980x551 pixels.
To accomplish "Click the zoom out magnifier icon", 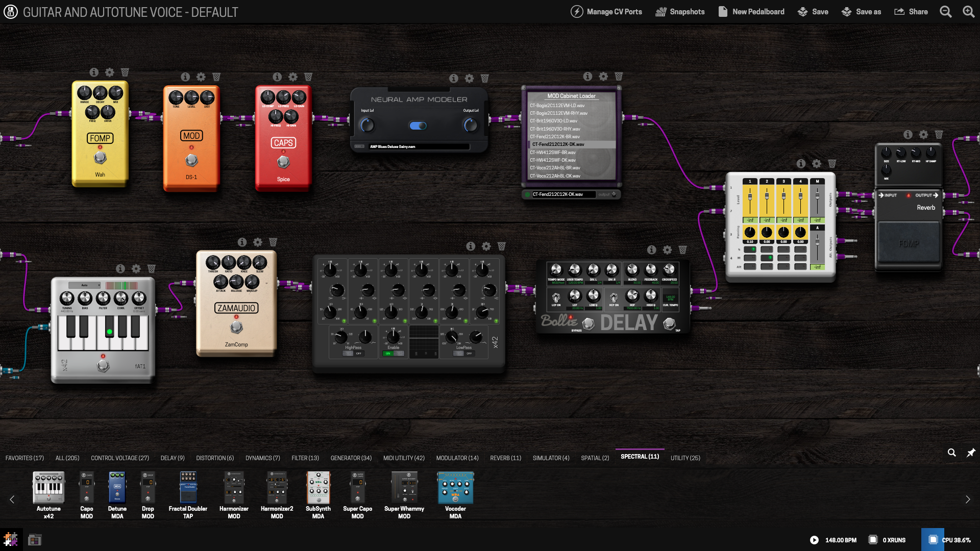I will point(945,12).
